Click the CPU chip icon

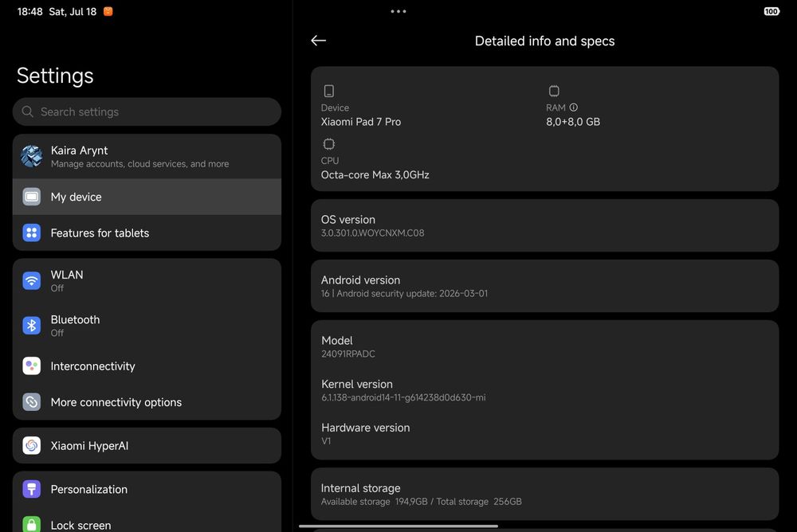pyautogui.click(x=329, y=144)
